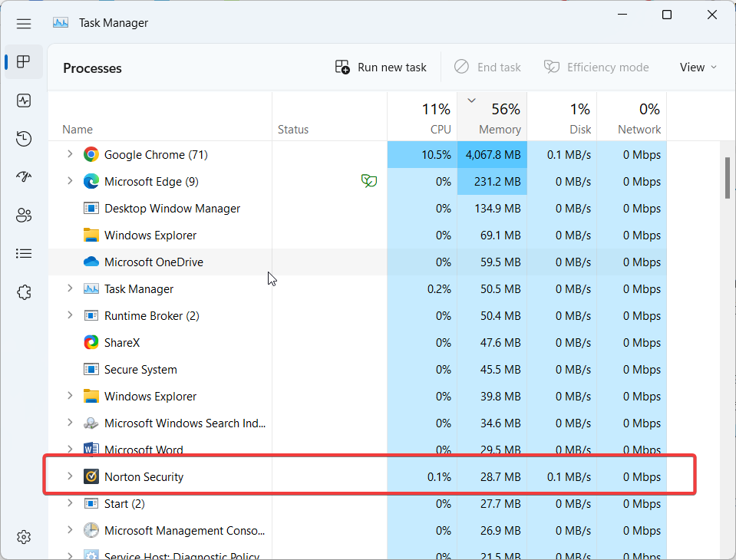Image resolution: width=736 pixels, height=560 pixels.
Task: Open Details list in sidebar
Action: click(24, 253)
